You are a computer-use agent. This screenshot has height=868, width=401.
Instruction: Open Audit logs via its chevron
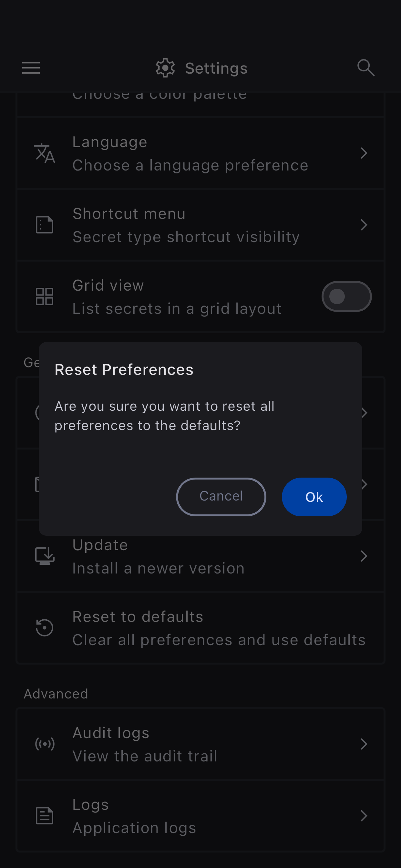tap(364, 744)
